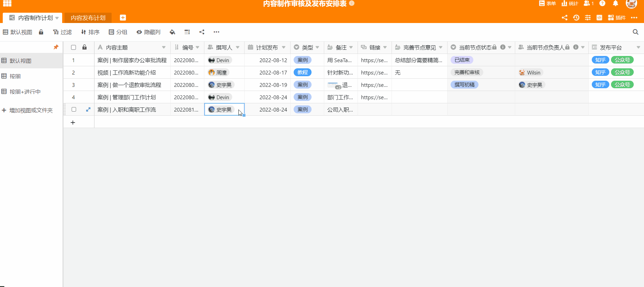Open the link in the 管理部门工作计划 row
The width and height of the screenshot is (644, 287).
[x=374, y=97]
